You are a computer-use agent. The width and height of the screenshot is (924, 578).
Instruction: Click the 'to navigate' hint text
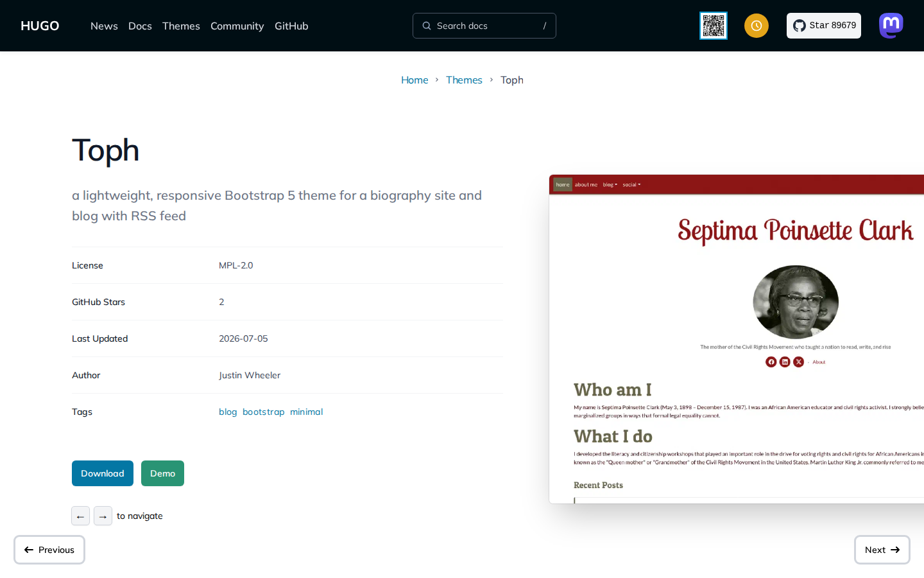140,516
